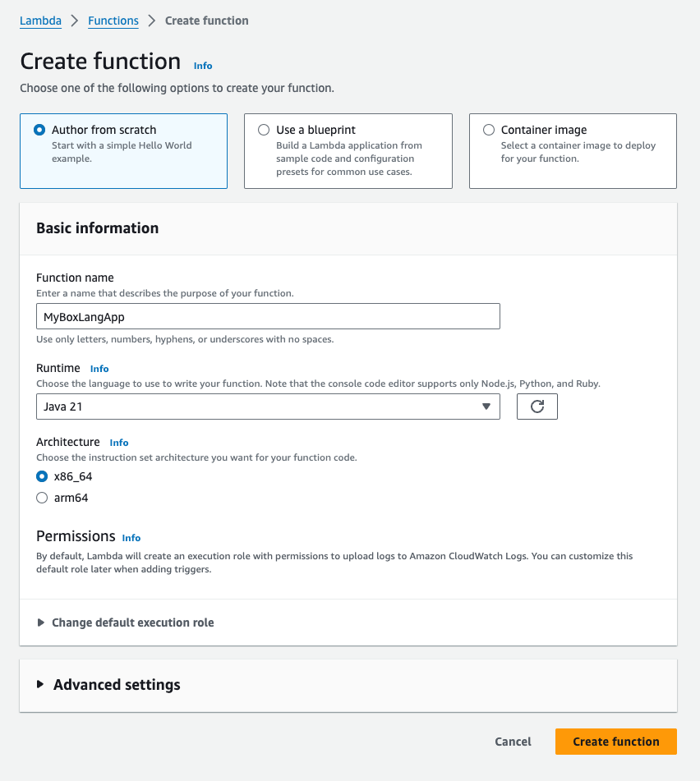Open the Architecture Info link
The image size is (700, 781).
pyautogui.click(x=119, y=443)
